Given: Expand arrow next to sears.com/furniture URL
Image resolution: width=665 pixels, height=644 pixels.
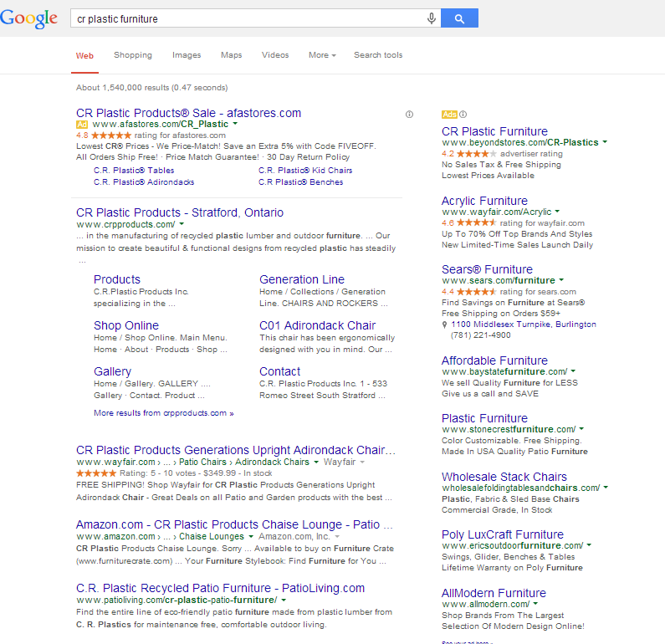Looking at the screenshot, I should point(561,280).
